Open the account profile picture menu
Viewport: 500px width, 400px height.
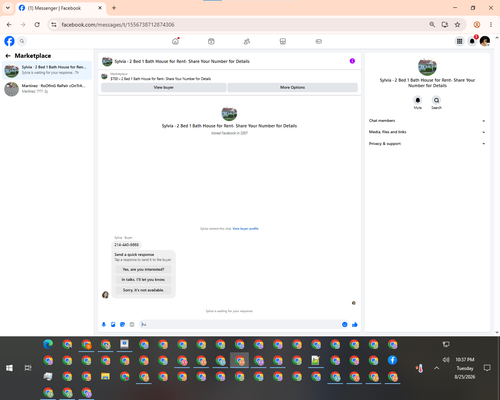[x=485, y=41]
